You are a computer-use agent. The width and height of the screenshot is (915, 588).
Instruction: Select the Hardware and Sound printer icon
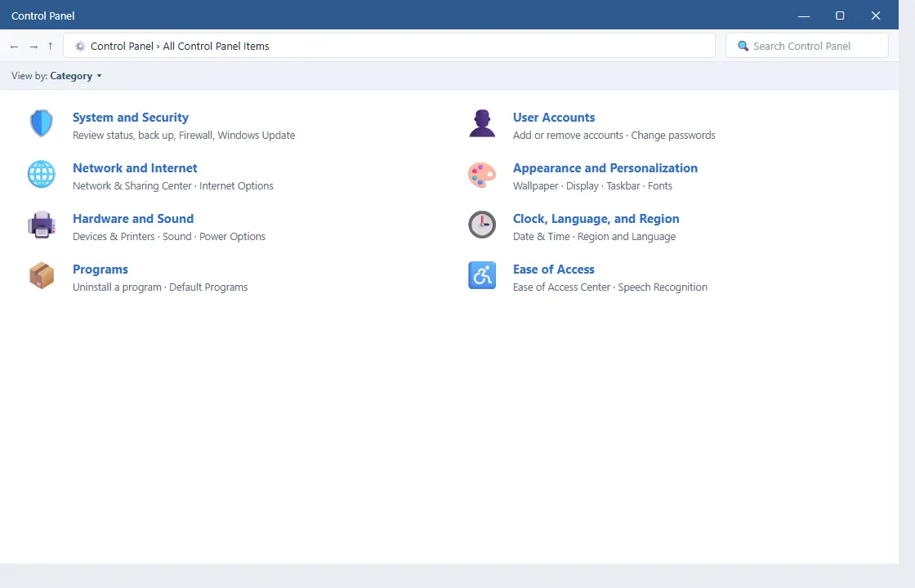(x=42, y=225)
